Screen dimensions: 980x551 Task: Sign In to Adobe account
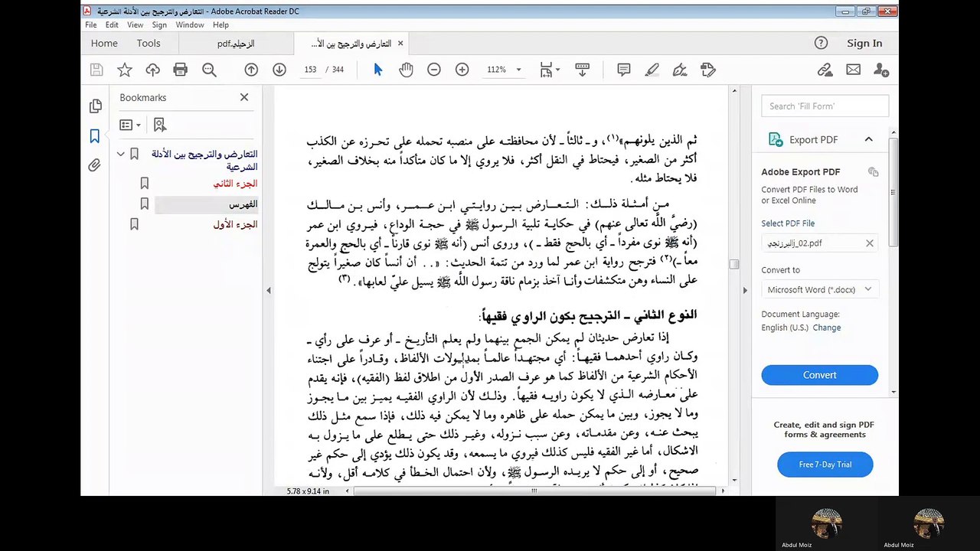[x=864, y=44]
